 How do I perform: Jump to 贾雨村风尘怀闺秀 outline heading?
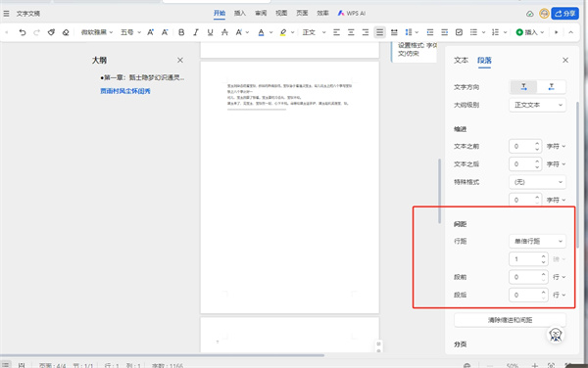[x=125, y=91]
